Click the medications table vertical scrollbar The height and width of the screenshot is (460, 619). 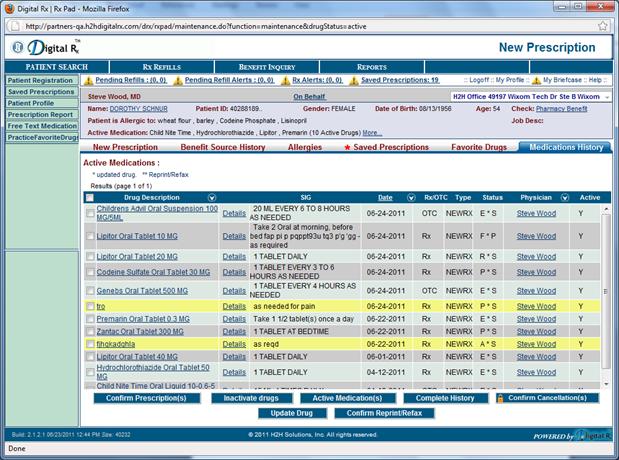[x=604, y=290]
